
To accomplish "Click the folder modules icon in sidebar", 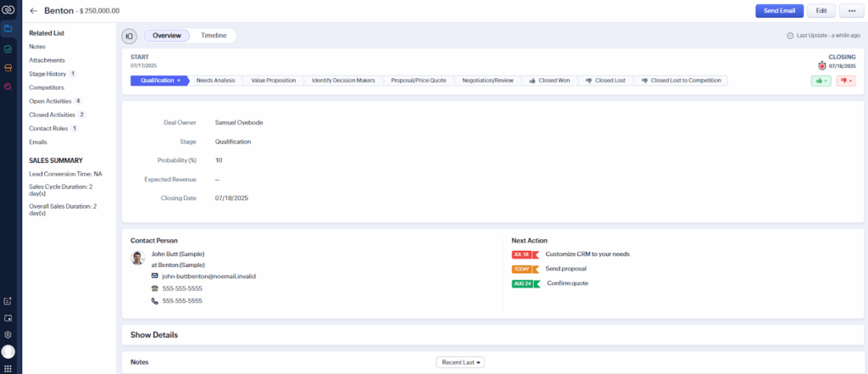I will tap(8, 29).
